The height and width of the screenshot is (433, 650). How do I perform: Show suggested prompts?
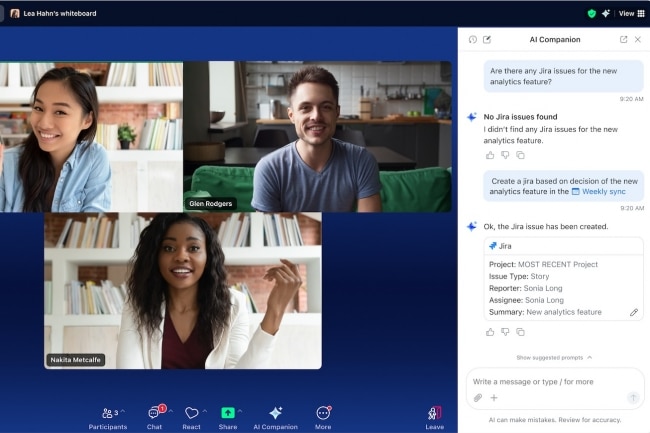(x=554, y=358)
